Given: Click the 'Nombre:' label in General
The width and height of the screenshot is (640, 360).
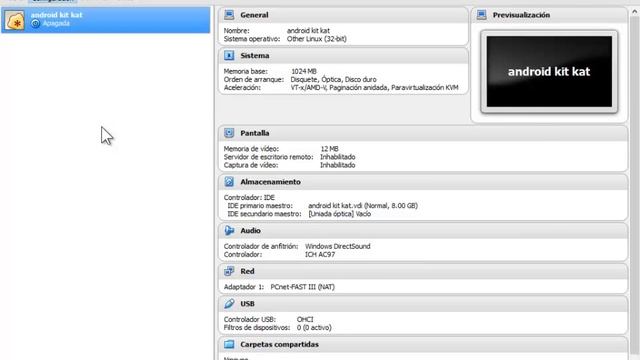Looking at the screenshot, I should pos(236,31).
